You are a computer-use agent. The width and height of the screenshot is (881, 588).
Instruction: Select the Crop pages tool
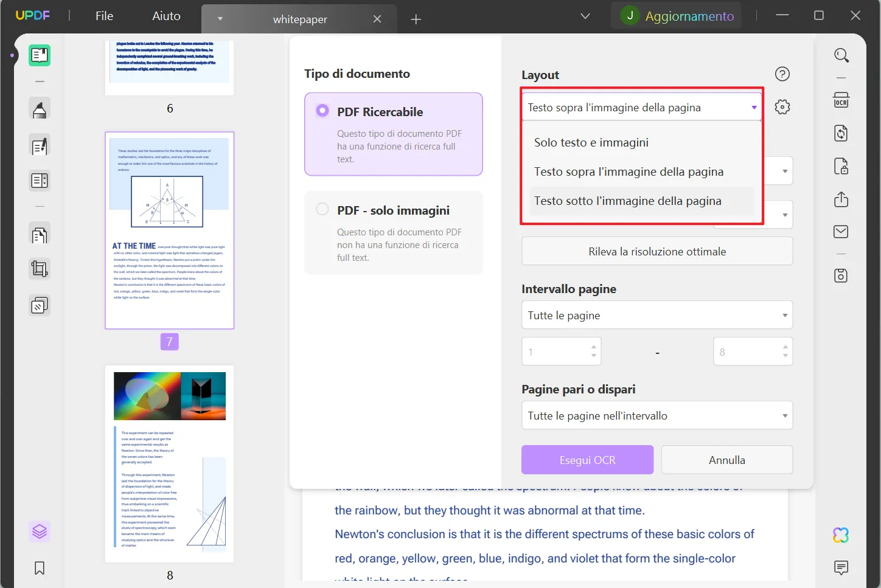[x=39, y=268]
